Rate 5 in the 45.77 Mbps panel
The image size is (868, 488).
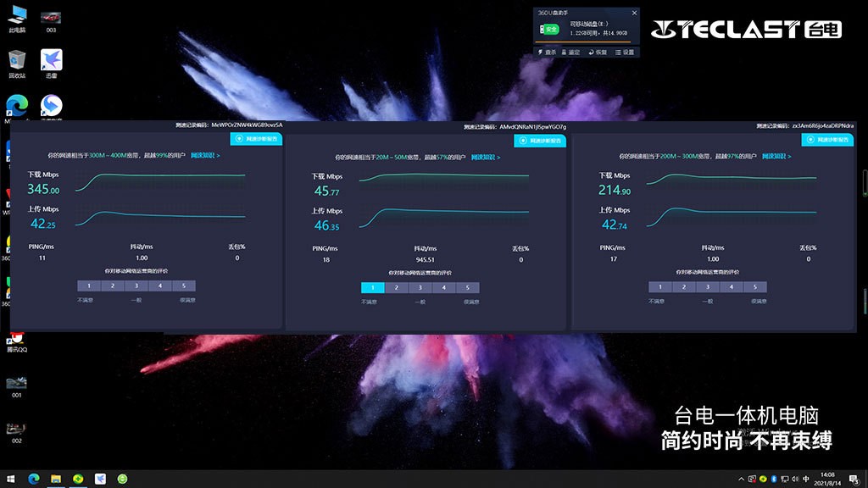click(x=468, y=287)
